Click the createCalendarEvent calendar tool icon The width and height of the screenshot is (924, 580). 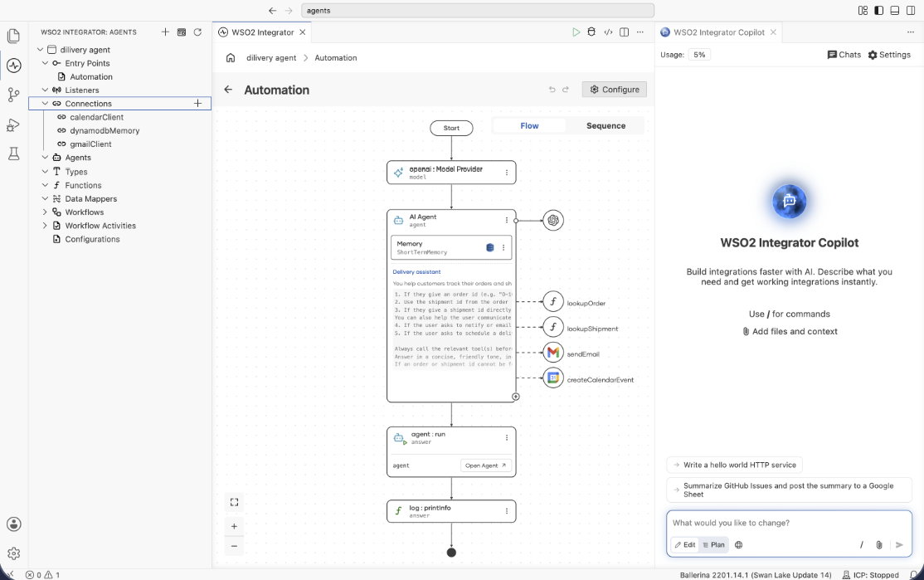552,378
